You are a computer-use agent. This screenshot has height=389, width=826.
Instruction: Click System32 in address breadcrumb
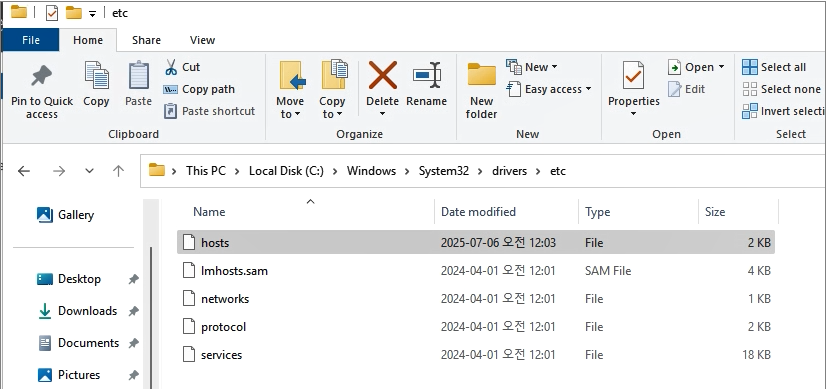(x=444, y=171)
